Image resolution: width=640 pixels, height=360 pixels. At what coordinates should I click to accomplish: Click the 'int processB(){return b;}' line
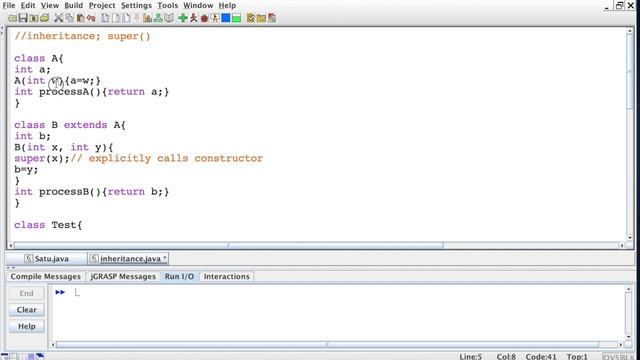click(91, 192)
